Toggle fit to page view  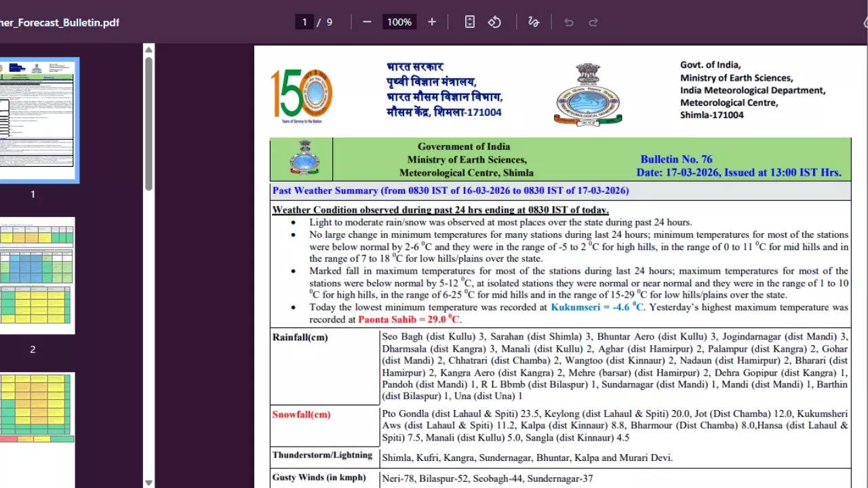(x=469, y=22)
